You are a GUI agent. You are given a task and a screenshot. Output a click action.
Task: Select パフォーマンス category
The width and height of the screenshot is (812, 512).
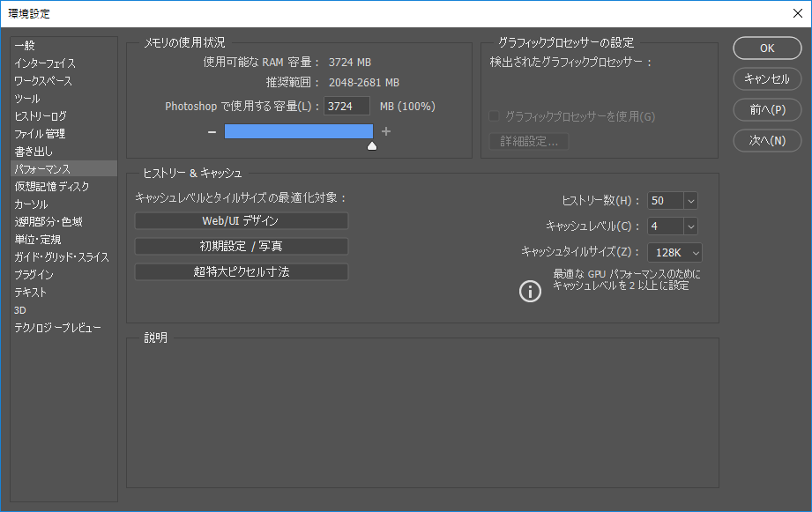coord(63,169)
